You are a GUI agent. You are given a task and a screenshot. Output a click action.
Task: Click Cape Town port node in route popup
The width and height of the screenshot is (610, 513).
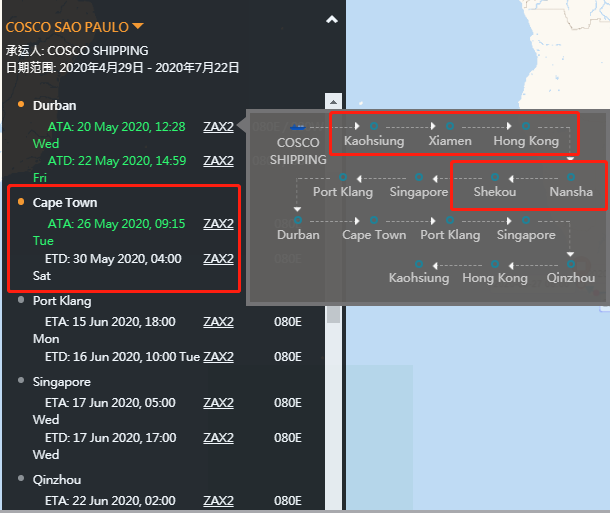click(374, 220)
